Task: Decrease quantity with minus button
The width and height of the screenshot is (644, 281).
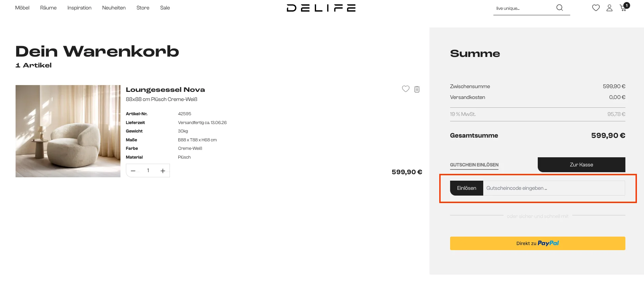Action: [133, 171]
